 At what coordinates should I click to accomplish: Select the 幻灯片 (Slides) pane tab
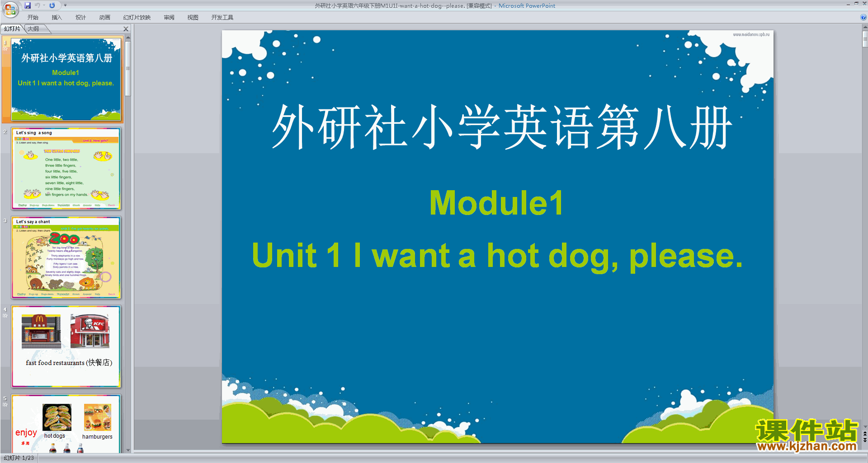(x=12, y=29)
